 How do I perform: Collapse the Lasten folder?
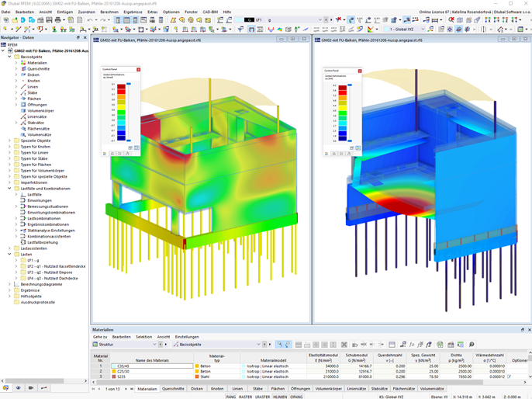pyautogui.click(x=9, y=255)
